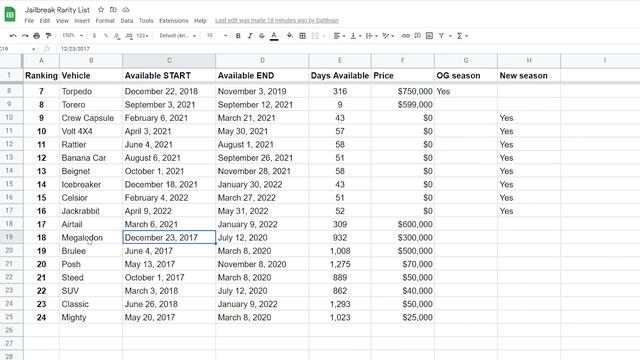Open the Borders tool

(x=302, y=36)
